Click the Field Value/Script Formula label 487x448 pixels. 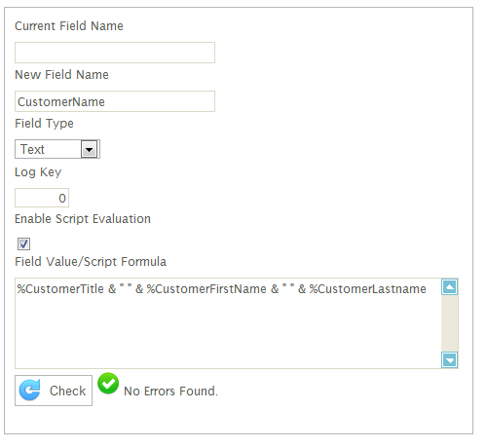91,262
